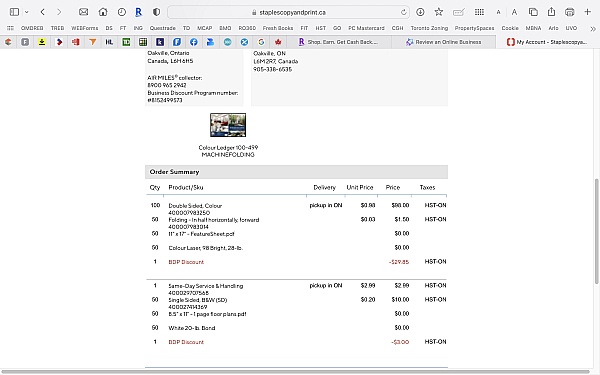The width and height of the screenshot is (600, 375).
Task: Click the Rakuten R extension icon
Action: click(139, 12)
